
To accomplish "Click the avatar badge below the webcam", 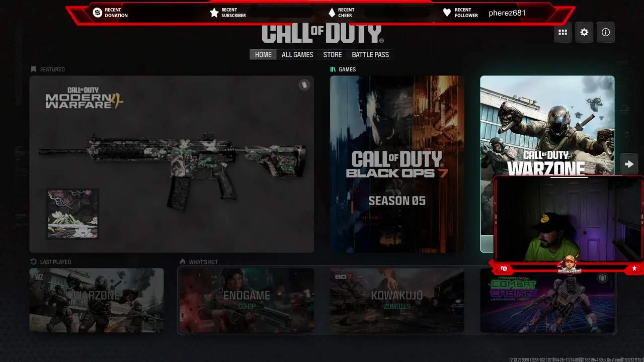I will tap(569, 264).
